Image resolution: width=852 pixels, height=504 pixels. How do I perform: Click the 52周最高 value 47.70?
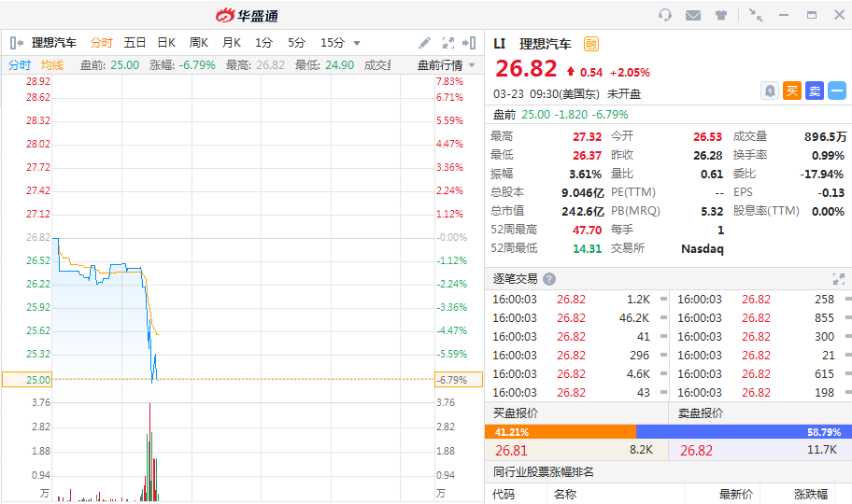587,231
